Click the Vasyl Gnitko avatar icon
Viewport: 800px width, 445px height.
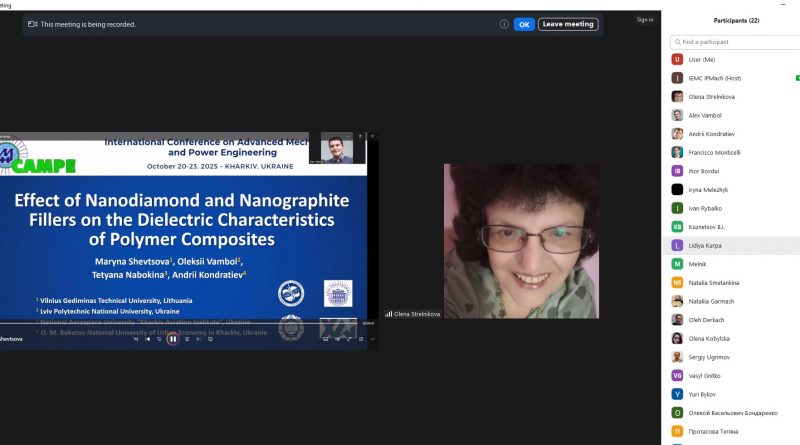point(678,375)
